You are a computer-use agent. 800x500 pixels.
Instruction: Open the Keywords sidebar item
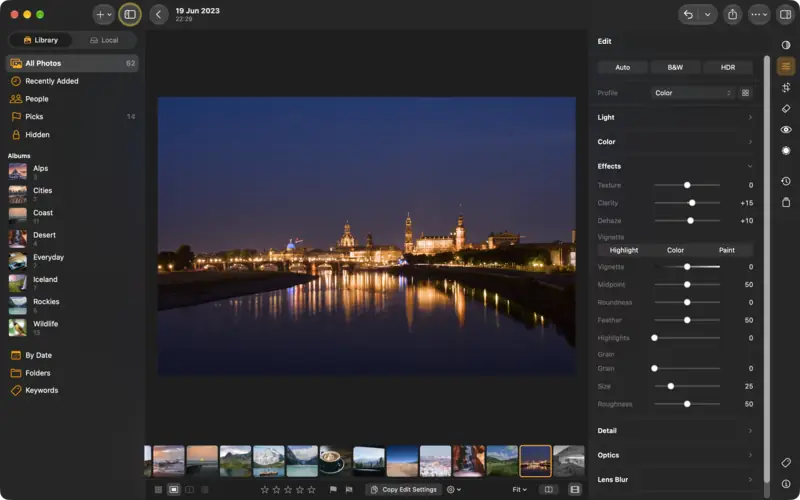(x=72, y=390)
